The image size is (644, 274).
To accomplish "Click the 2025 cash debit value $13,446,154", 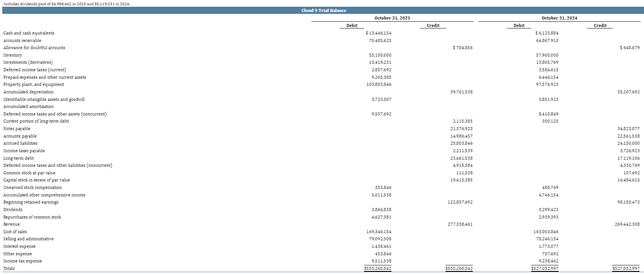I will tap(378, 33).
